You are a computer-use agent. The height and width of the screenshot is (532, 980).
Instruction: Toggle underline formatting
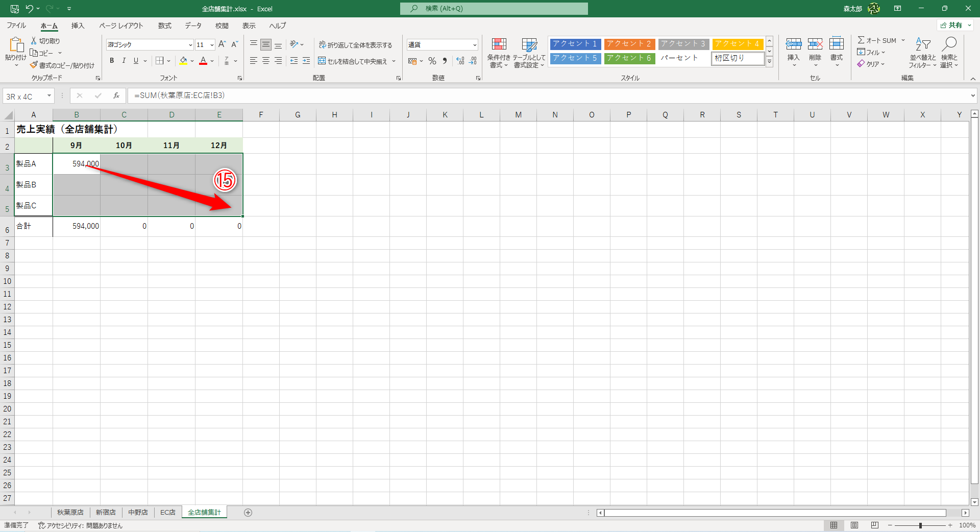[x=136, y=61]
